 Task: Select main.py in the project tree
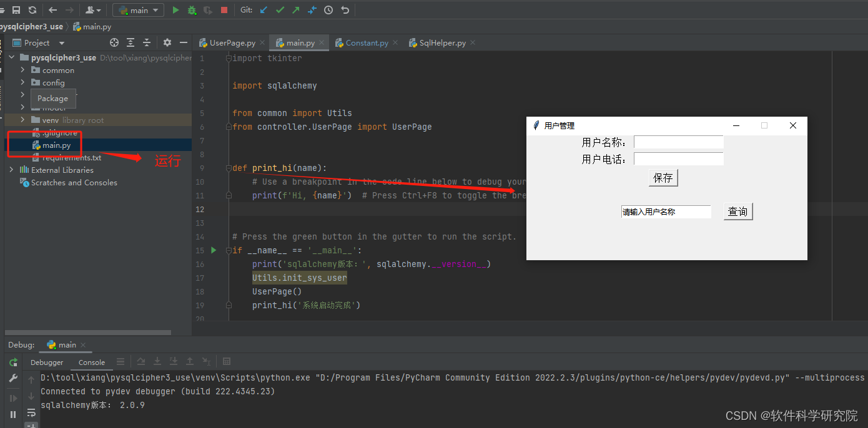coord(56,145)
